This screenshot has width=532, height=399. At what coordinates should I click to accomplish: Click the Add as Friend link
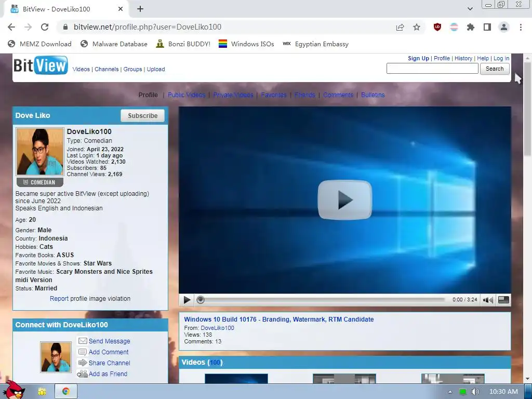click(108, 374)
